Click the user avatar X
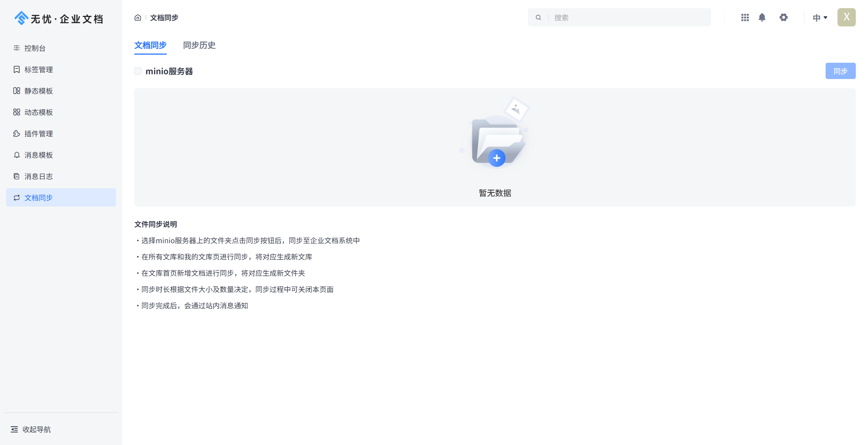 pos(846,17)
